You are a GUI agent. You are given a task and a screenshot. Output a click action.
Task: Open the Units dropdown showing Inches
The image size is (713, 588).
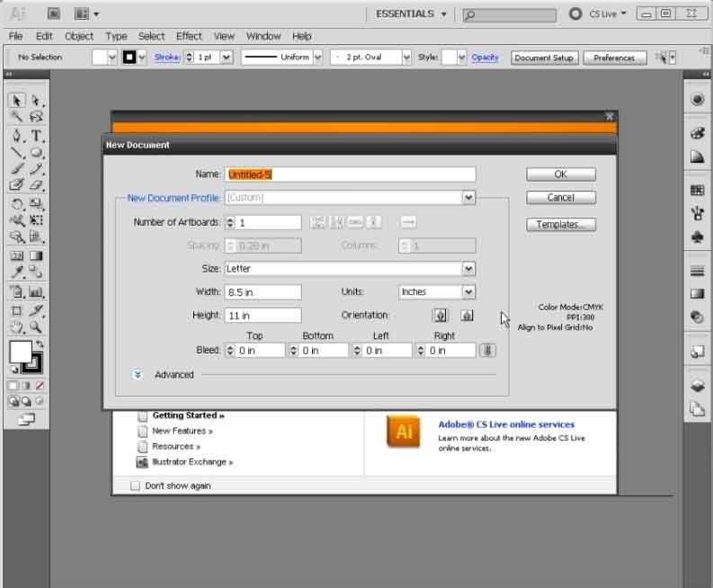[x=468, y=292]
